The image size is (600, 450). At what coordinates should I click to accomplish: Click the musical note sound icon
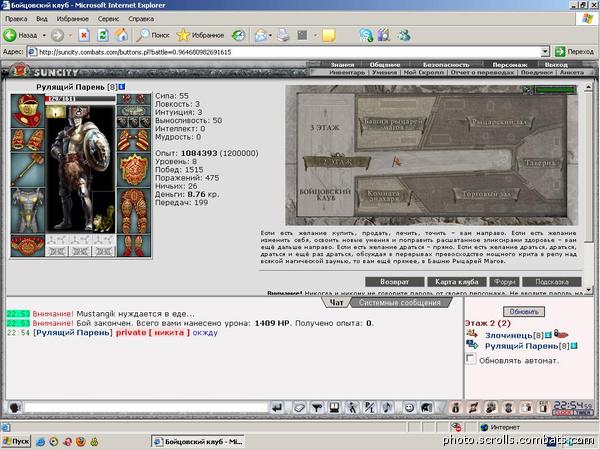point(387,408)
